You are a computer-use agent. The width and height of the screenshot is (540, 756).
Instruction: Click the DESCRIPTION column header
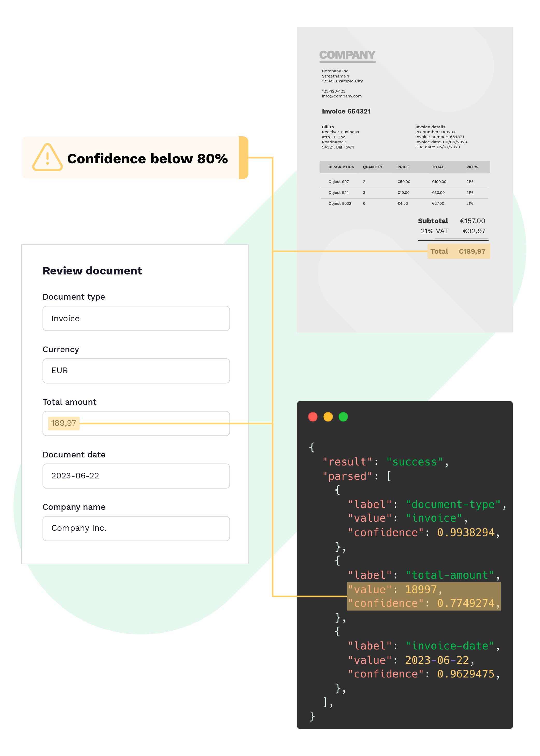click(341, 167)
